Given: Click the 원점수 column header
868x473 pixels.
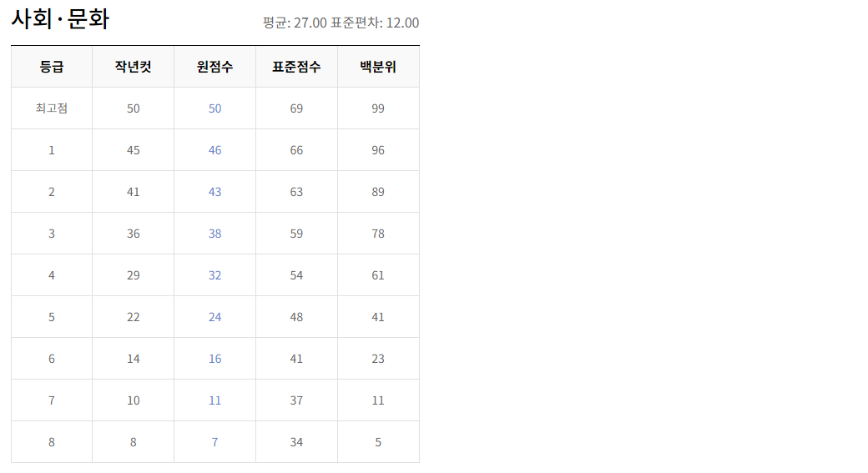Looking at the screenshot, I should click(214, 67).
